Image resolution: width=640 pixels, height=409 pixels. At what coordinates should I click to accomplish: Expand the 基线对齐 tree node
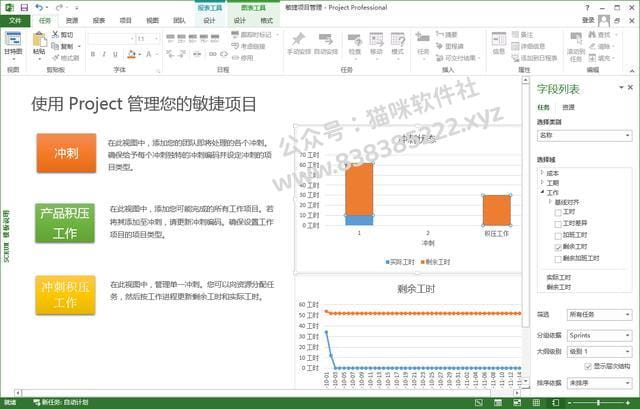tap(550, 202)
